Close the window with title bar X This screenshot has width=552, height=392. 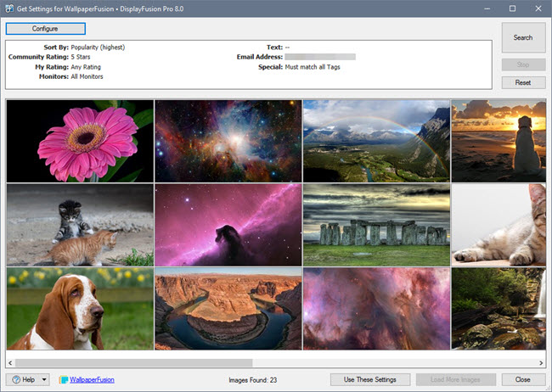click(x=538, y=8)
